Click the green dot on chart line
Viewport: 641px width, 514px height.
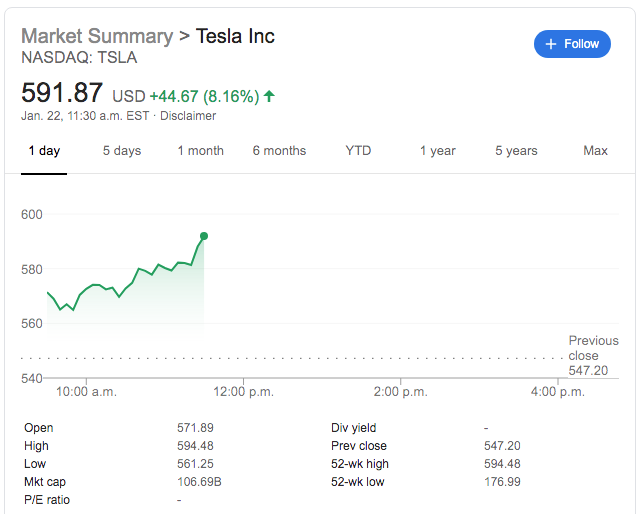point(204,236)
